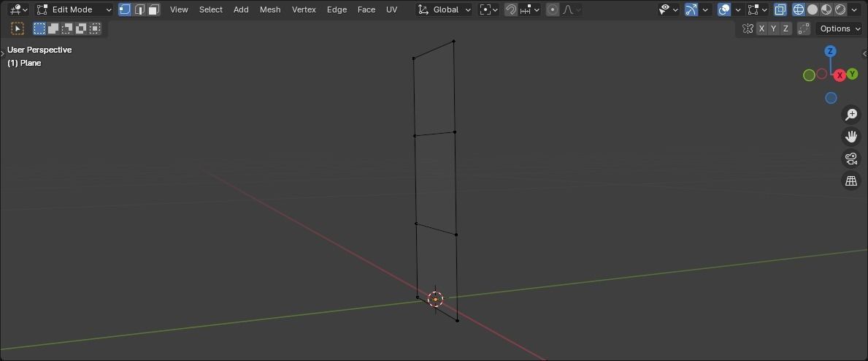Toggle X-ray view
868x361 pixels.
(x=780, y=9)
